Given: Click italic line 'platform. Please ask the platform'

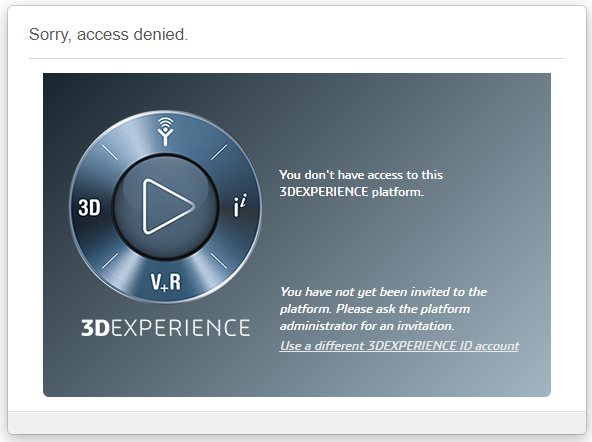Looking at the screenshot, I should [x=375, y=309].
